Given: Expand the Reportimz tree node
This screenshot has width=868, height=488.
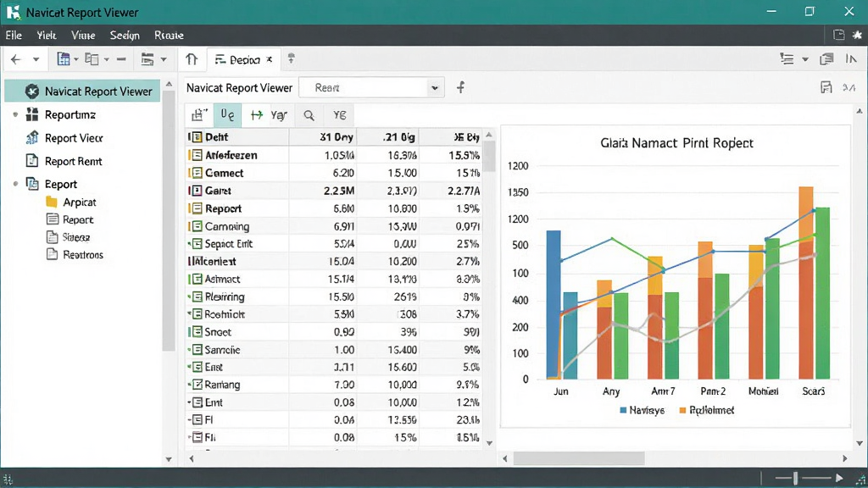Looking at the screenshot, I should (15, 114).
